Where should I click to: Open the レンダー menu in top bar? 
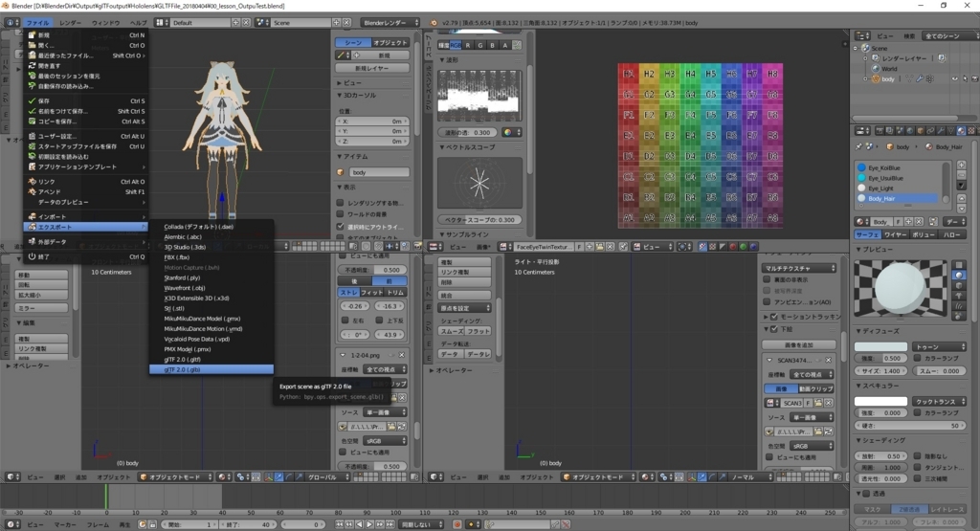[70, 23]
